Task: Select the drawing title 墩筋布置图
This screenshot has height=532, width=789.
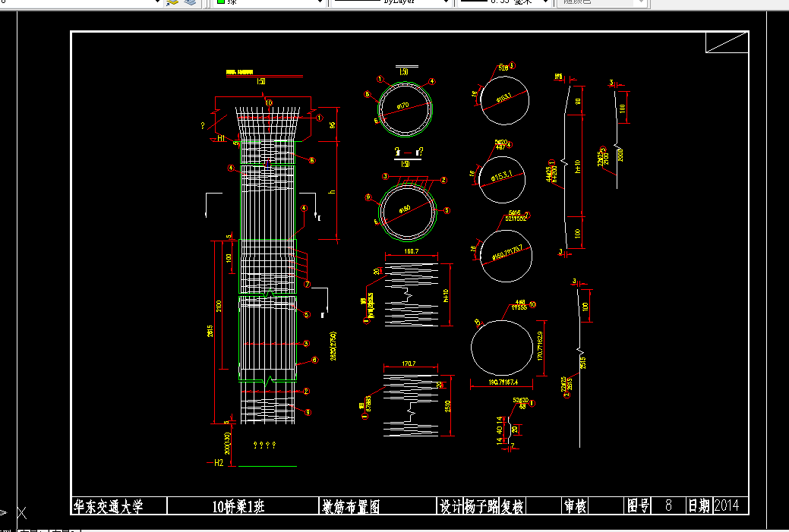Action: coord(351,506)
